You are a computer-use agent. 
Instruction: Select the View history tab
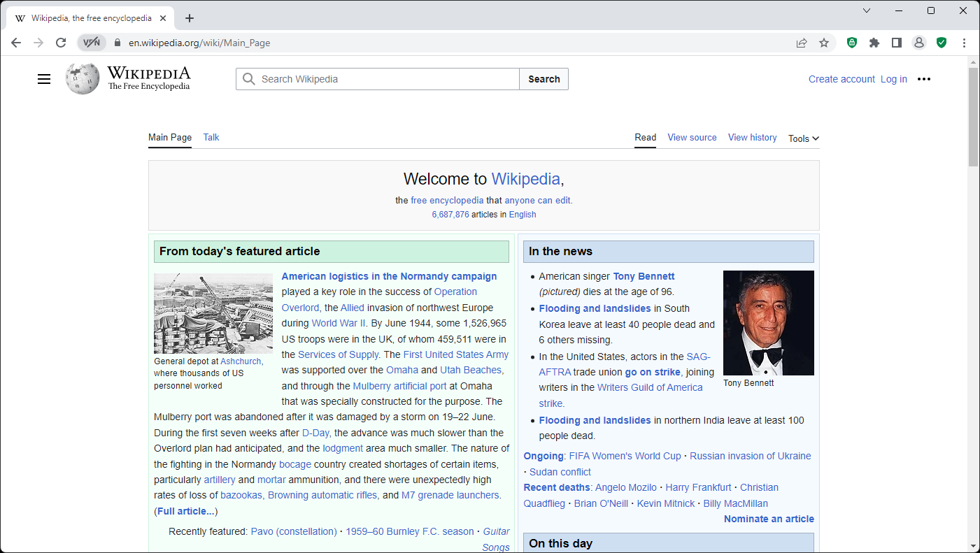(x=752, y=137)
